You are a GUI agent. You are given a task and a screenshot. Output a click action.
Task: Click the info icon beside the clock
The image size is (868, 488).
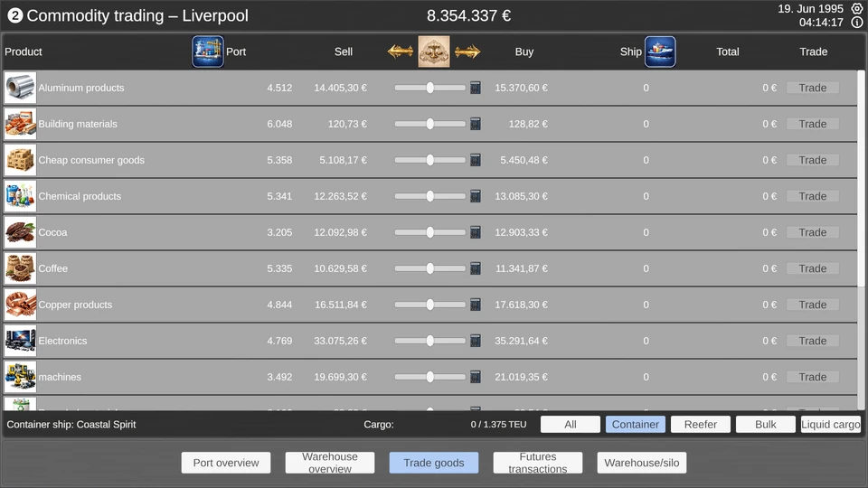click(856, 22)
